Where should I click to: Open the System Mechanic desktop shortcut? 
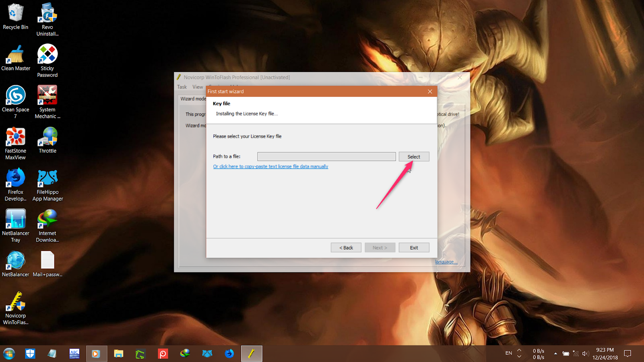pyautogui.click(x=47, y=102)
